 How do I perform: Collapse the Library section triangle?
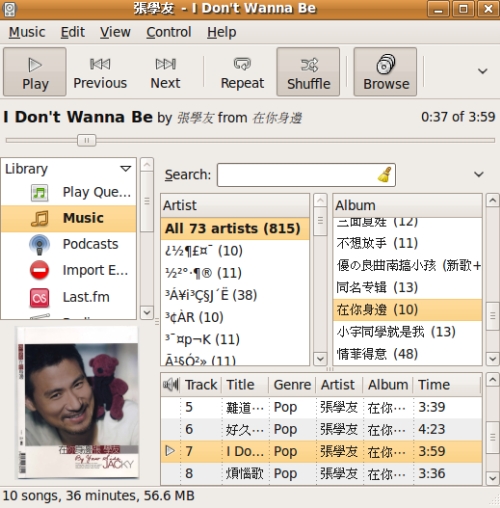(126, 169)
